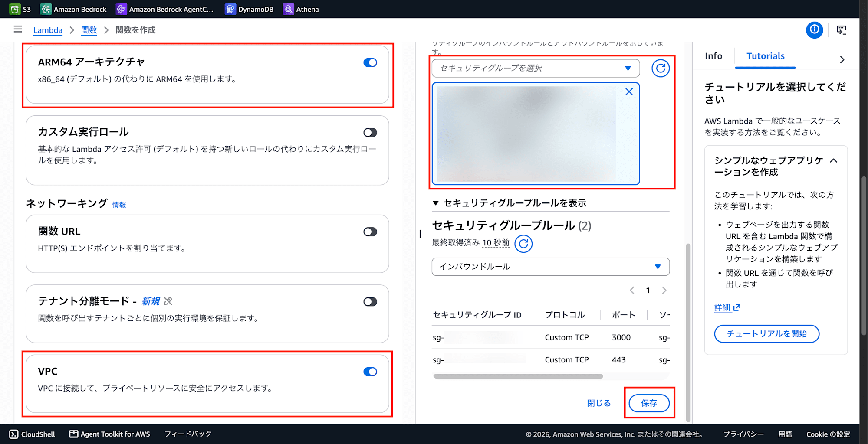Go to 関数 breadcrumb link

coord(89,30)
